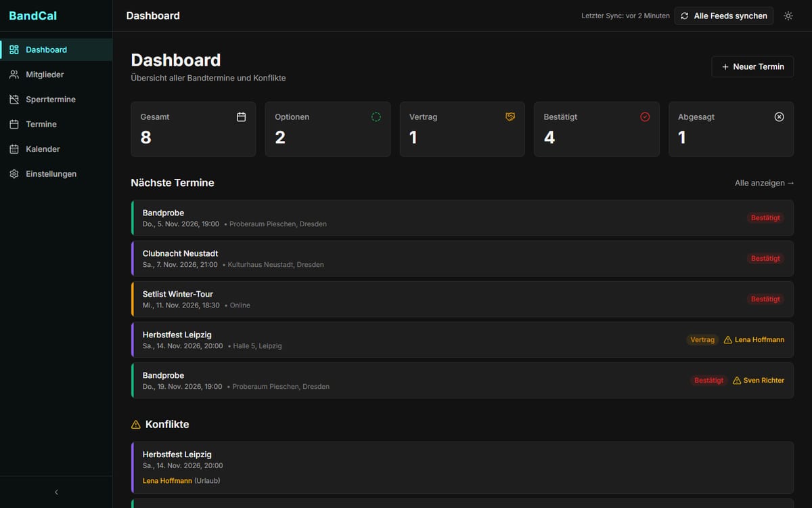The image size is (812, 508).
Task: Click the X-circle icon on Abgesagt card
Action: coord(779,117)
